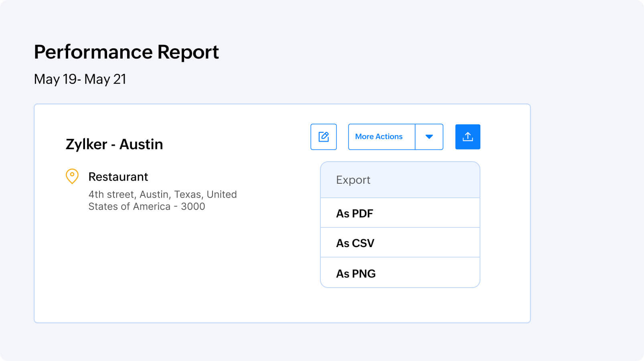Click the Performance Report heading
The width and height of the screenshot is (644, 361).
click(x=126, y=52)
